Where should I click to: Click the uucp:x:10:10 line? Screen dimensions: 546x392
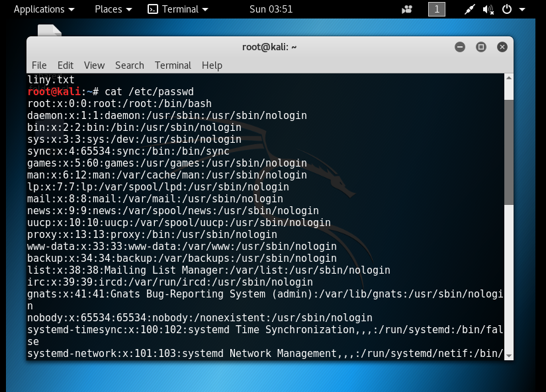(179, 223)
